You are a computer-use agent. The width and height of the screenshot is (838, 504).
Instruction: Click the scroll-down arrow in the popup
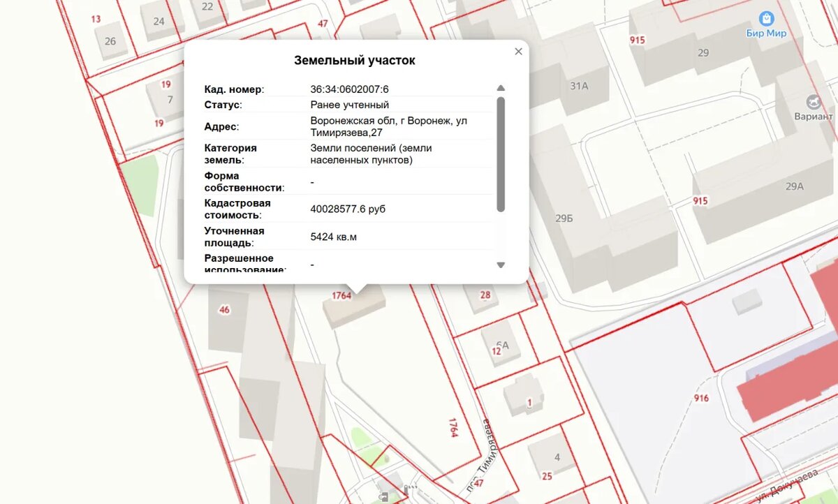coord(501,265)
